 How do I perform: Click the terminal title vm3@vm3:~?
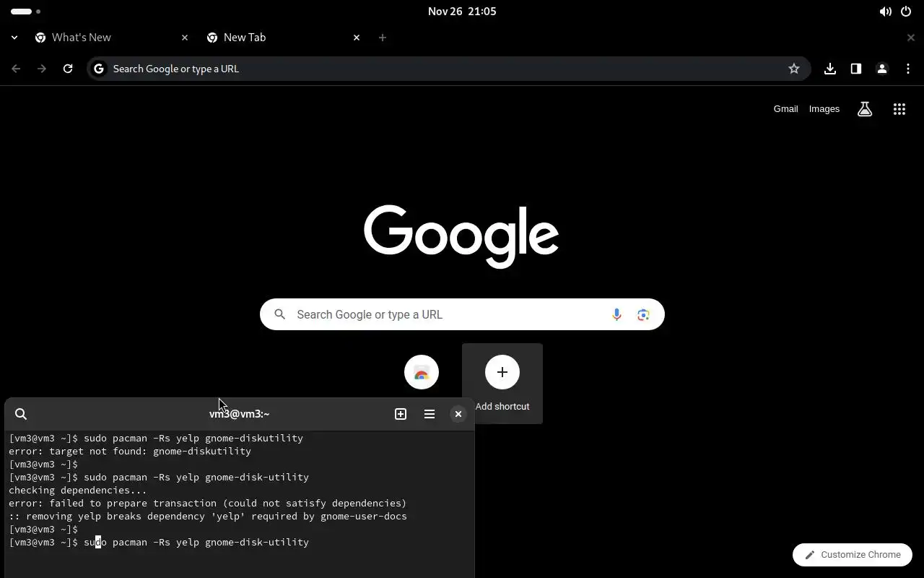coord(239,414)
